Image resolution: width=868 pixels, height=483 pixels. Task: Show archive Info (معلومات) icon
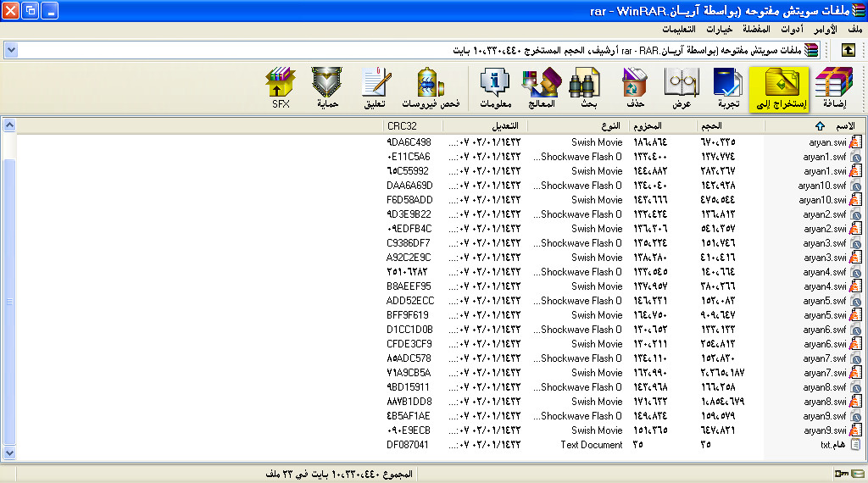click(x=494, y=90)
